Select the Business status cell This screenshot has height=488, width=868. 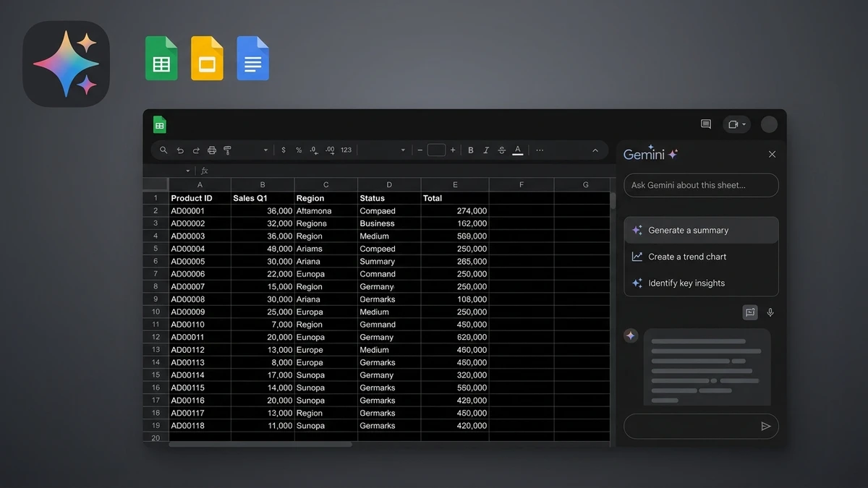click(x=389, y=223)
